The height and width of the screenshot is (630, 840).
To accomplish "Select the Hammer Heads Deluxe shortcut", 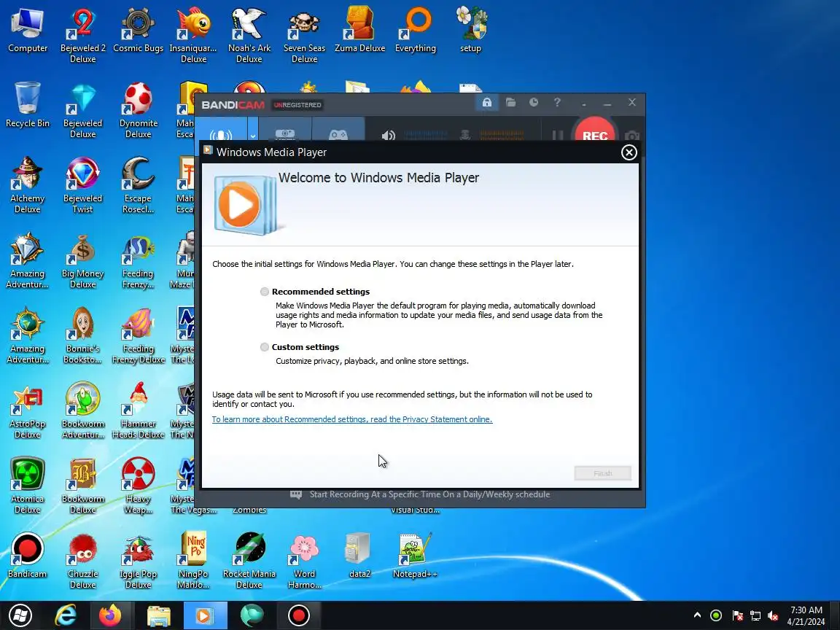I will coord(139,411).
